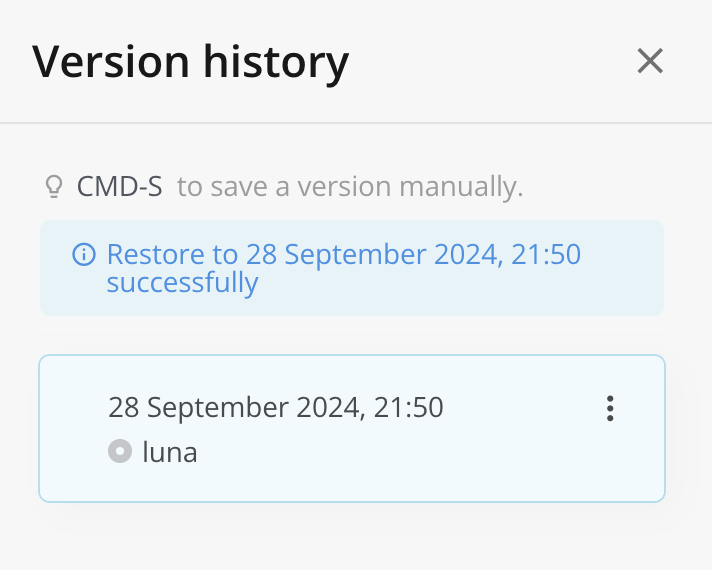Select the 28 September 2024, 21:50 version card
This screenshot has width=712, height=570.
(x=352, y=428)
